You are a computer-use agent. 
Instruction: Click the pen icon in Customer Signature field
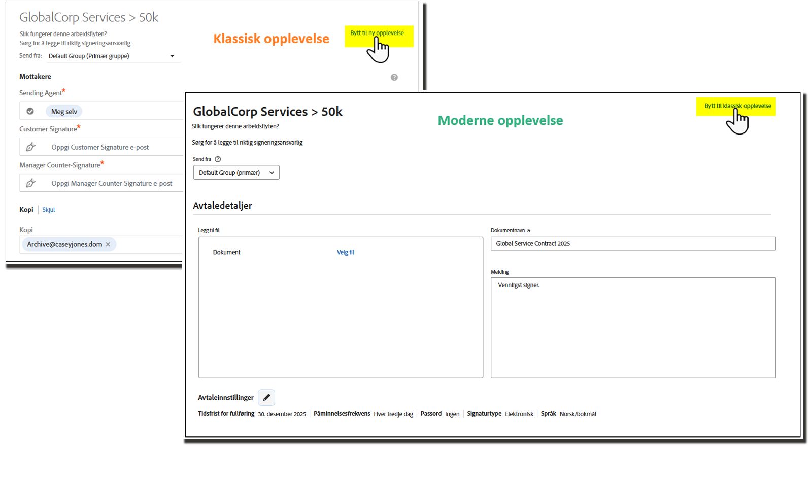30,147
